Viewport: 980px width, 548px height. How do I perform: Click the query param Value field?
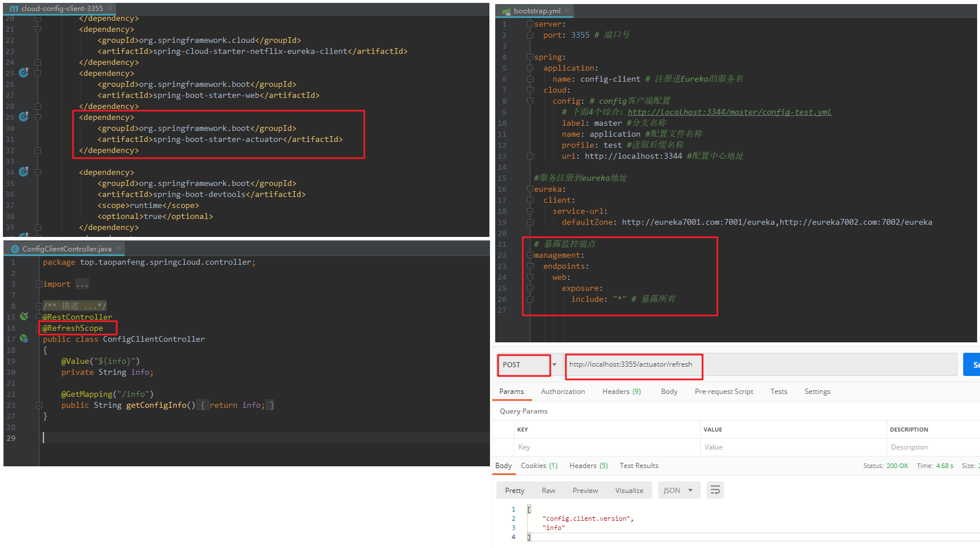pos(793,447)
